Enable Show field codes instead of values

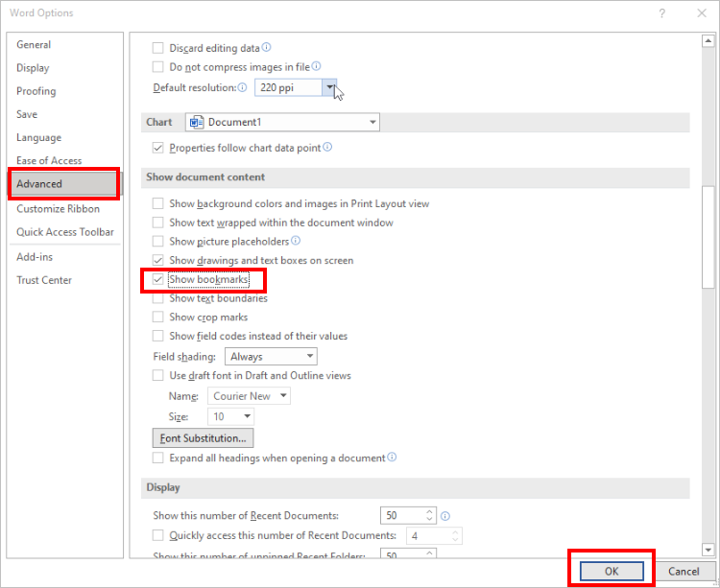(x=158, y=336)
